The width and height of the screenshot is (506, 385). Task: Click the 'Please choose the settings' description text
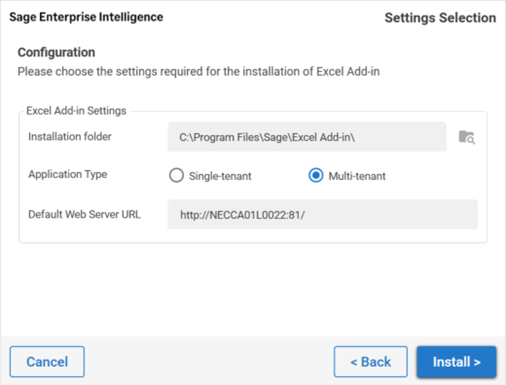coord(199,72)
